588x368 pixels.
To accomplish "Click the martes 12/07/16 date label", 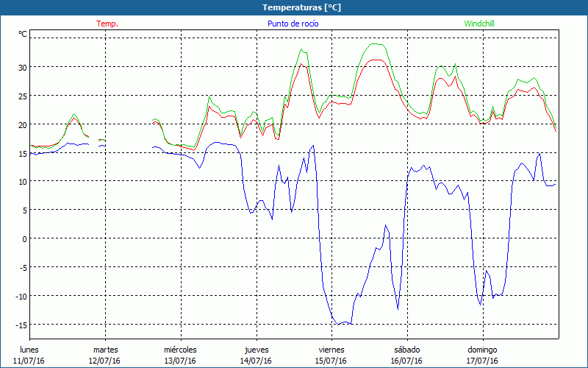I will tap(105, 355).
